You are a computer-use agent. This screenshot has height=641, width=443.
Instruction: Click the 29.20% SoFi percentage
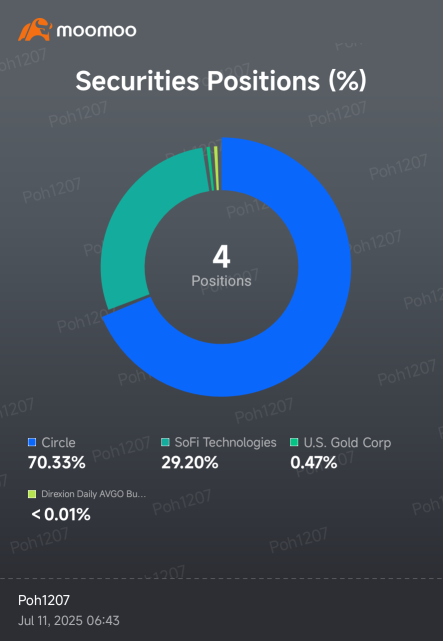190,463
